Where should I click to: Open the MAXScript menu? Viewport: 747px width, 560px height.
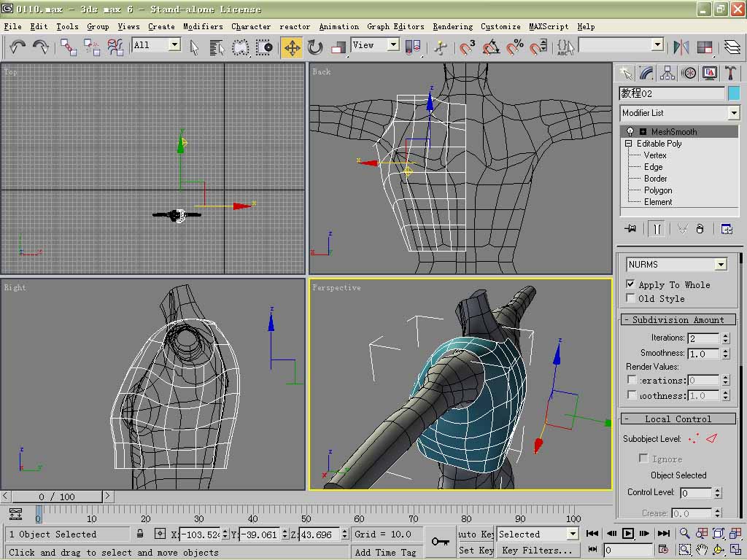coord(549,27)
